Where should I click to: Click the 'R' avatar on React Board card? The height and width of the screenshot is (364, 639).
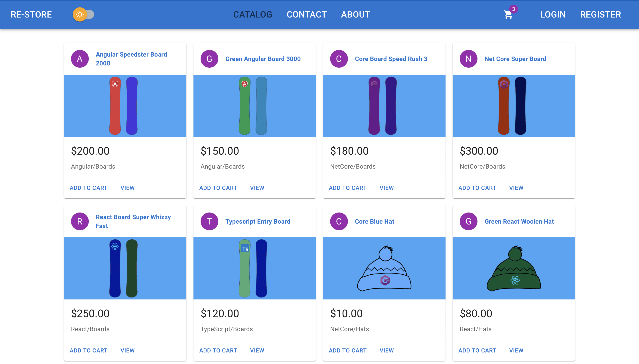tap(80, 221)
